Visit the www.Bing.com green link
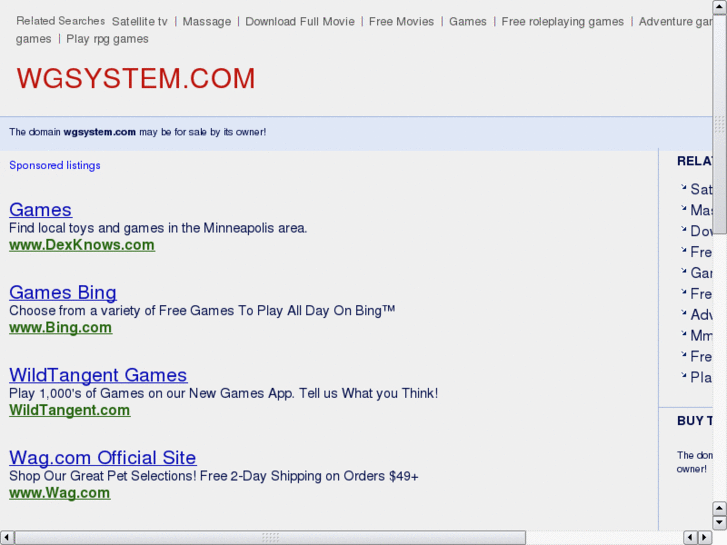Screen dimensions: 727x545 [61, 327]
